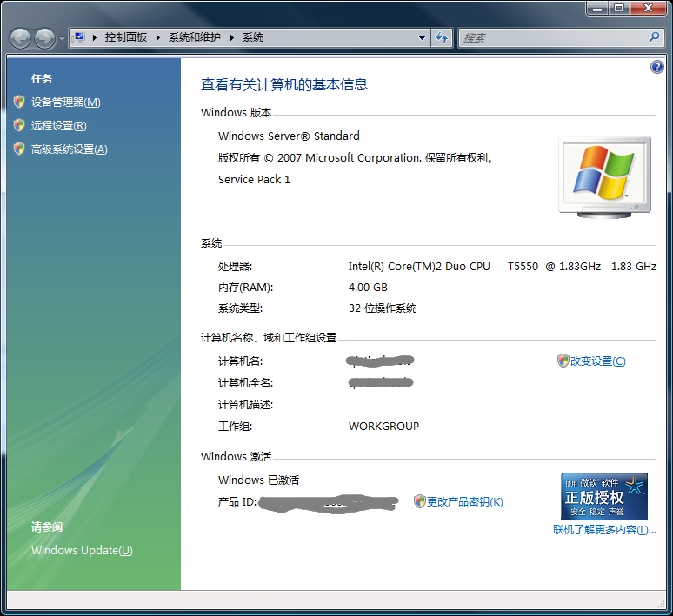Viewport: 673px width, 616px height.
Task: Click the 4.00 GB memory value
Action: pyautogui.click(x=368, y=288)
